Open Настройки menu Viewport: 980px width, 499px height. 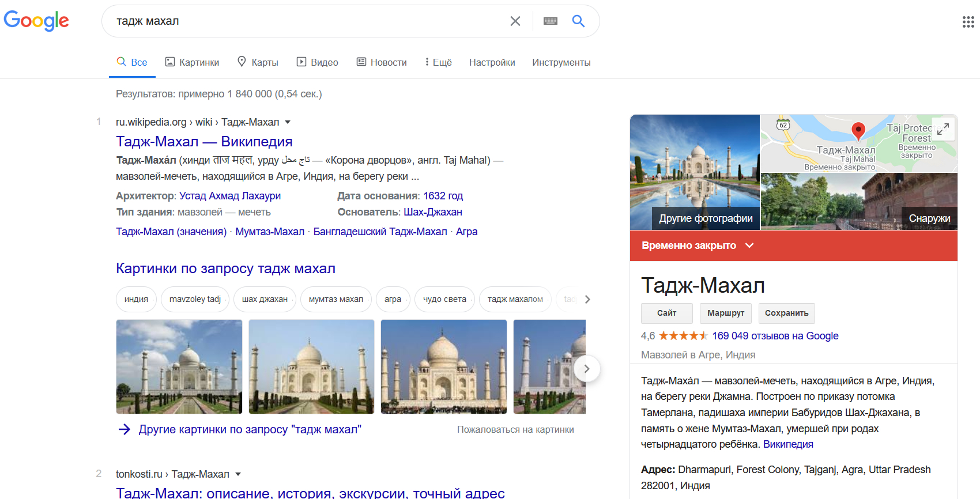point(492,62)
